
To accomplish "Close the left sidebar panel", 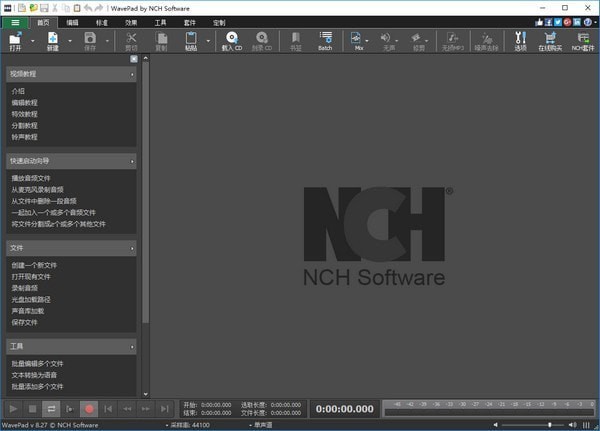I will 134,59.
